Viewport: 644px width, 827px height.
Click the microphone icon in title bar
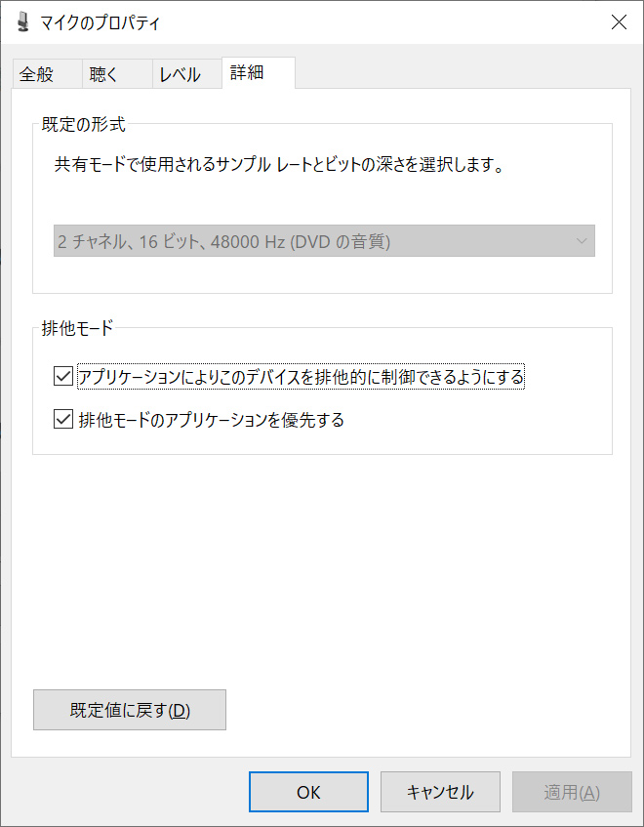[22, 22]
